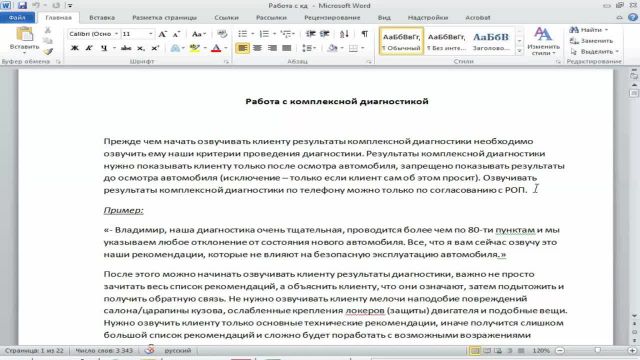Open Word help question mark icon
640x360 pixels.
point(633,17)
